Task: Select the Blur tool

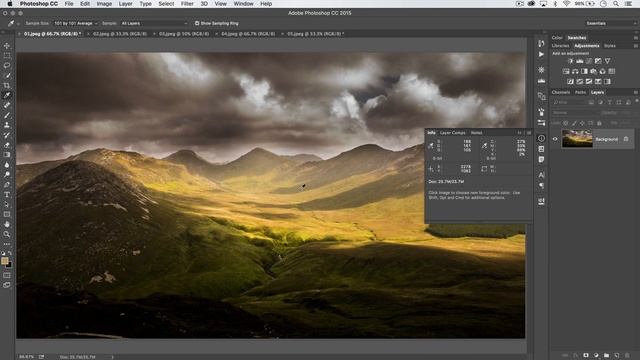Action: (x=7, y=165)
